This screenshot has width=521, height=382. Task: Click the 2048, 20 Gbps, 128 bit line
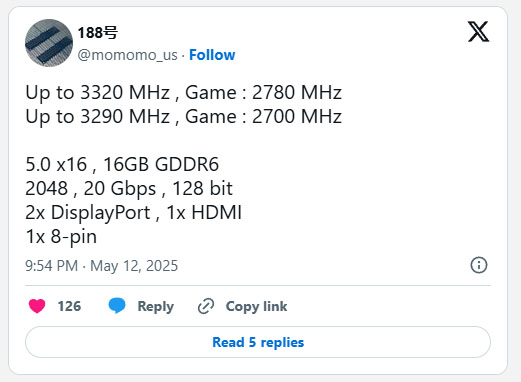(x=129, y=189)
